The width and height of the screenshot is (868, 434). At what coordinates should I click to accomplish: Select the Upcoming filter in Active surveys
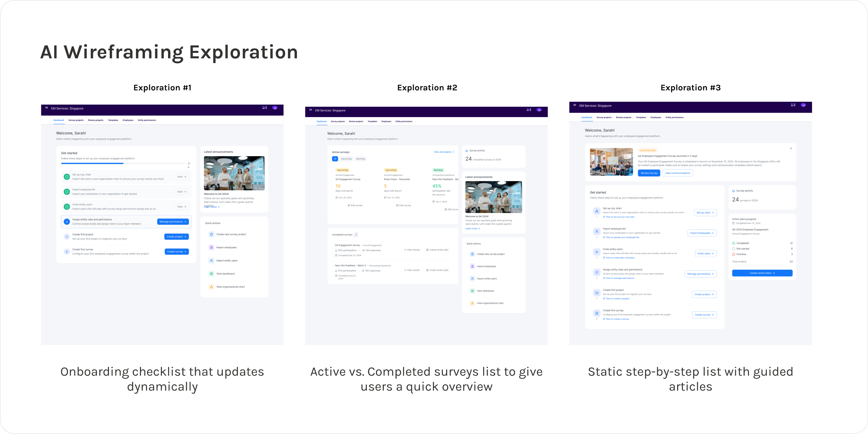coord(346,159)
